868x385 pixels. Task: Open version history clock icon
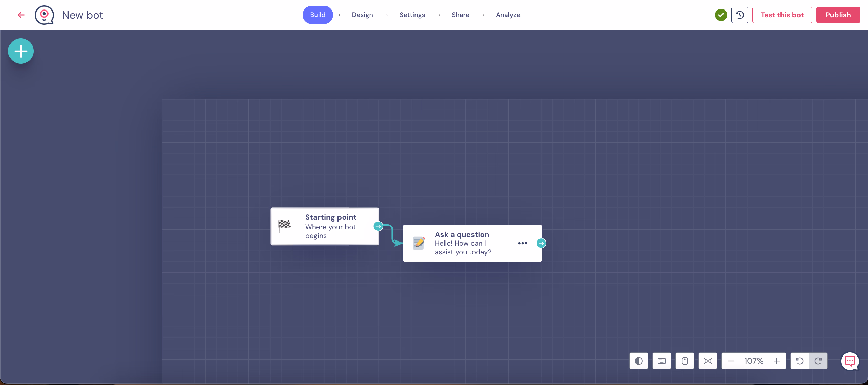click(739, 15)
